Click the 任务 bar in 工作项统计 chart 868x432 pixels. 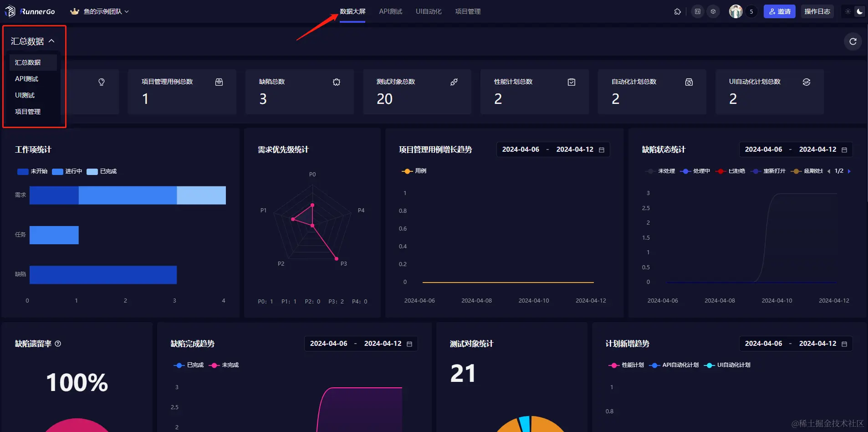[x=54, y=235]
